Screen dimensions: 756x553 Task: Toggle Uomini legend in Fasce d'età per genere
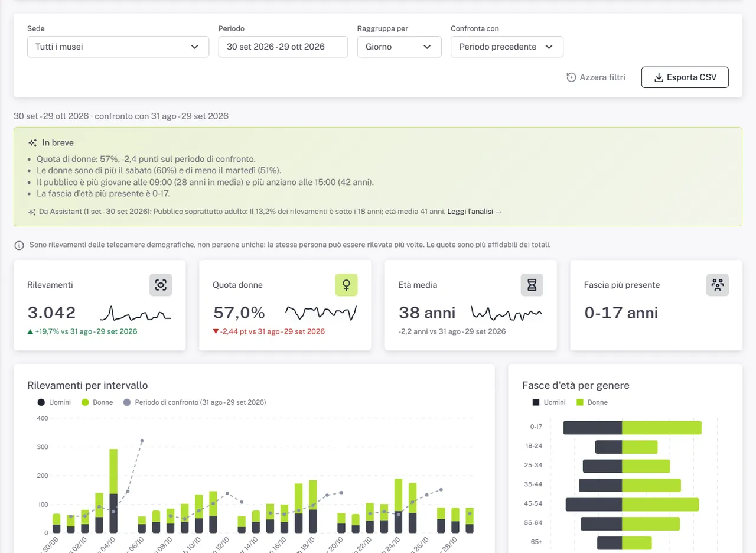click(x=549, y=402)
